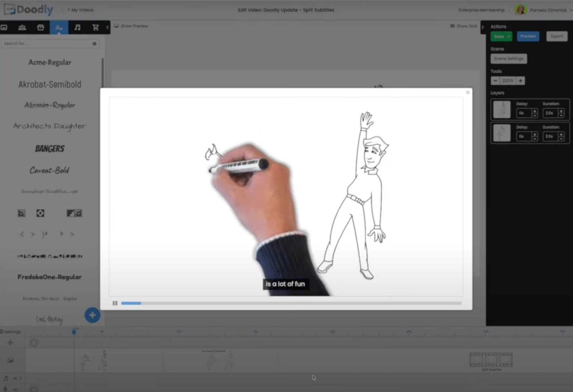This screenshot has height=392, width=573.
Task: Pause the preview playback
Action: coord(115,303)
